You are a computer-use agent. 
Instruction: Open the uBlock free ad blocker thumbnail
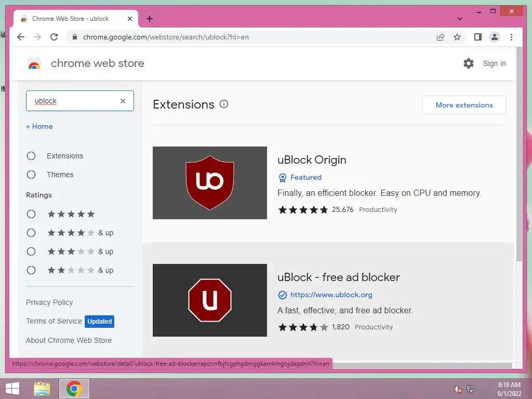210,300
